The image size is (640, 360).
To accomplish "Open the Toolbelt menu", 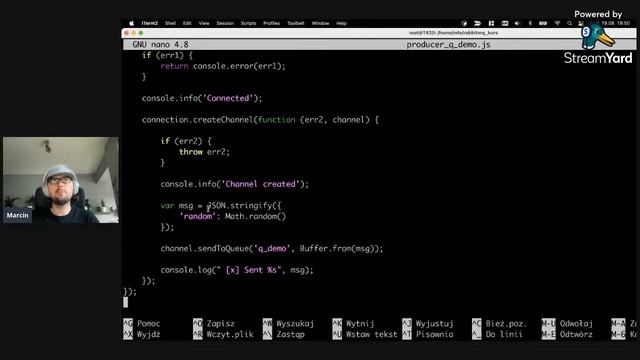I will pyautogui.click(x=296, y=23).
